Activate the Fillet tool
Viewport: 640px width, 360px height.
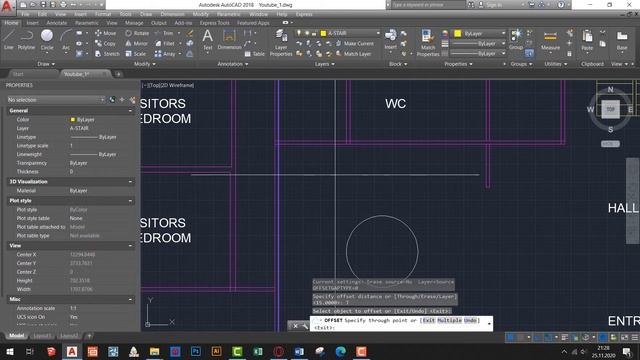[x=165, y=43]
